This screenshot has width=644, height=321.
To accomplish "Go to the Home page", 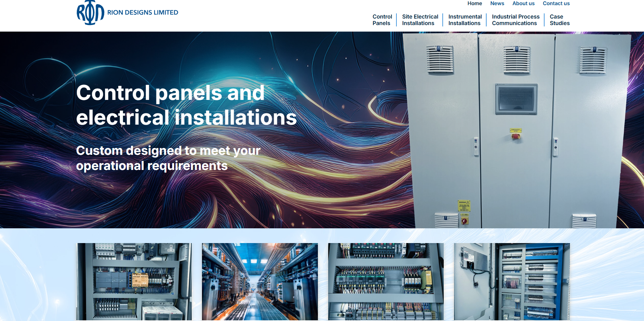I will point(475,3).
